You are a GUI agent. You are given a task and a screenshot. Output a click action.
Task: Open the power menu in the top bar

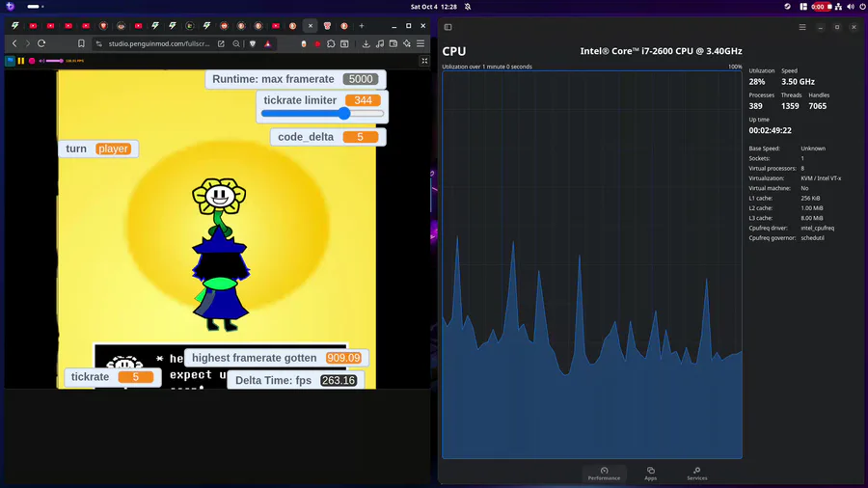862,7
